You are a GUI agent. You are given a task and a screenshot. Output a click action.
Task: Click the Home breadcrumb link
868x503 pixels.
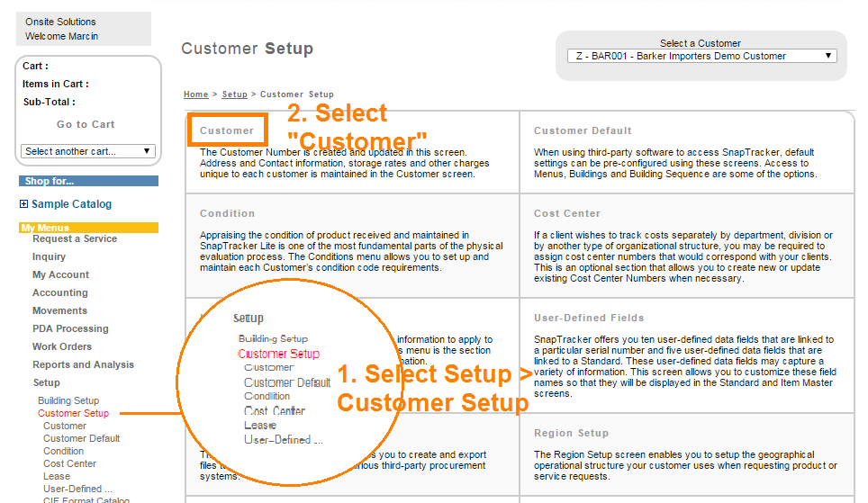195,94
